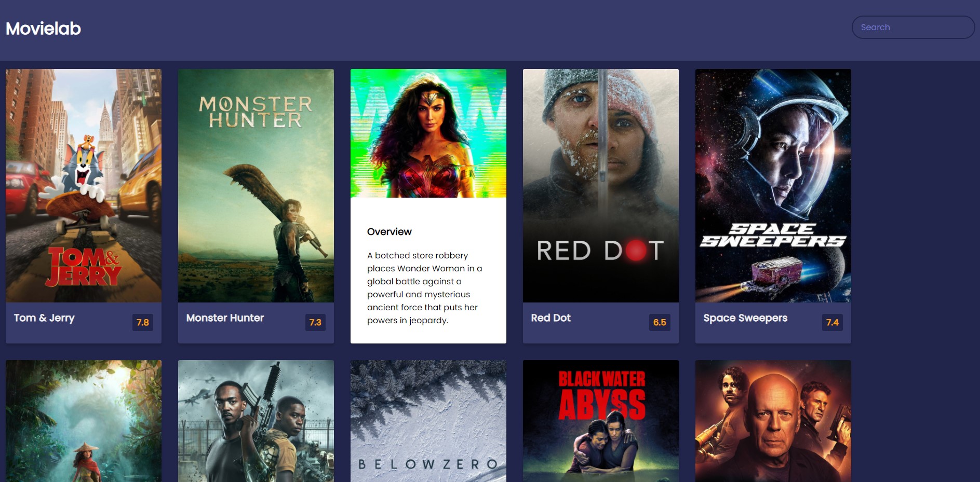Click the Overview heading

click(390, 231)
